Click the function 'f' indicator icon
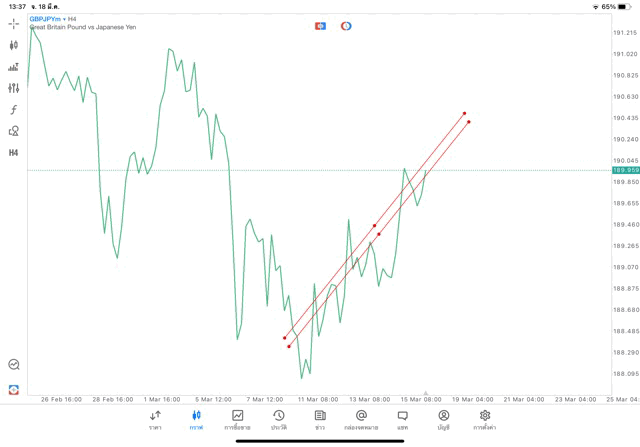The height and width of the screenshot is (447, 640). pyautogui.click(x=14, y=109)
